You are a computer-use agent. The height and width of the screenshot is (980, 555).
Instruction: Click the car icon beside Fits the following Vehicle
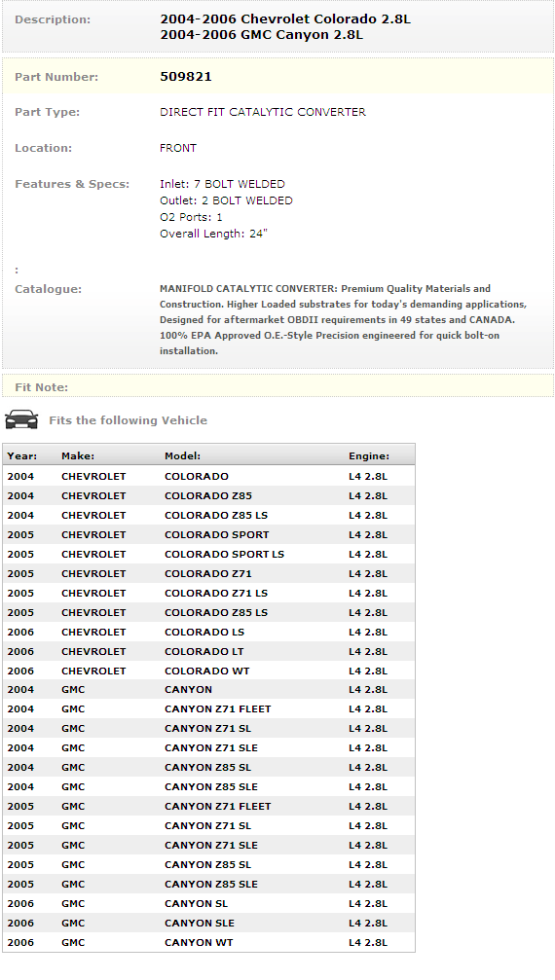(x=21, y=419)
